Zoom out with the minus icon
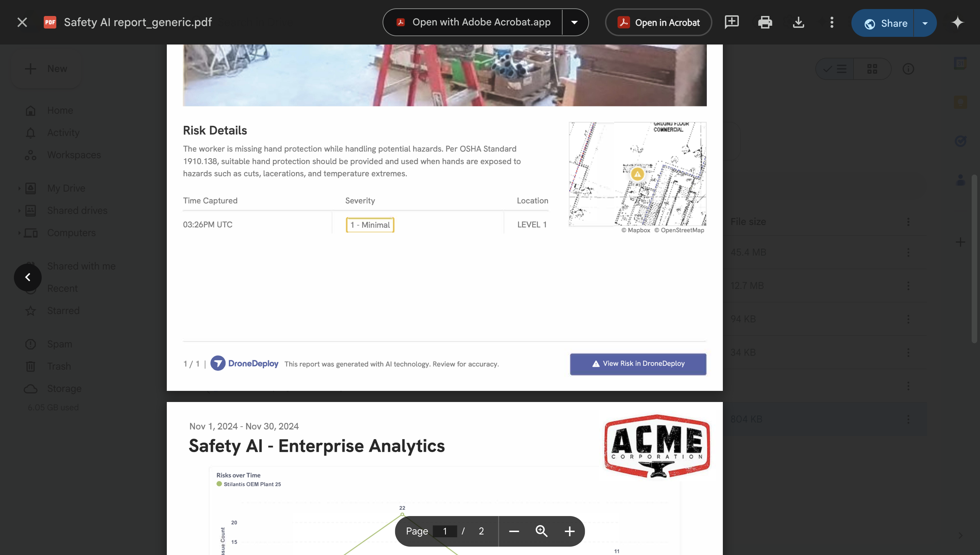Viewport: 980px width, 555px height. pos(514,531)
